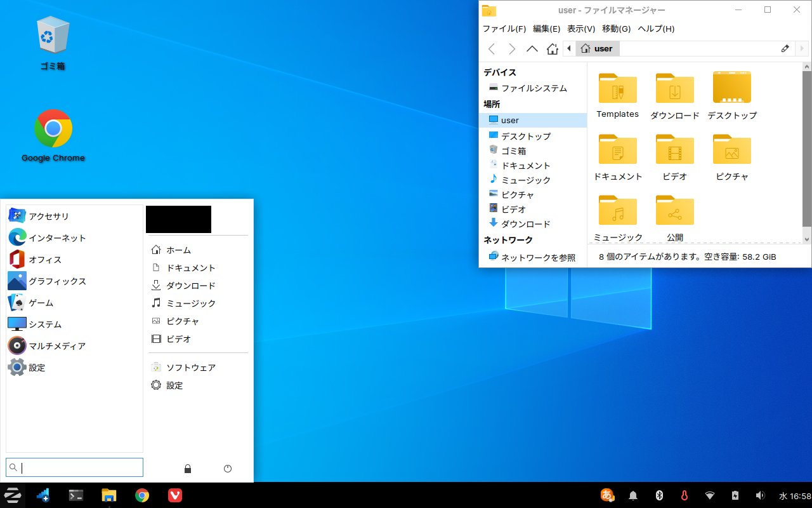Click the Bluetooth icon in system tray
This screenshot has width=812, height=508.
point(658,495)
